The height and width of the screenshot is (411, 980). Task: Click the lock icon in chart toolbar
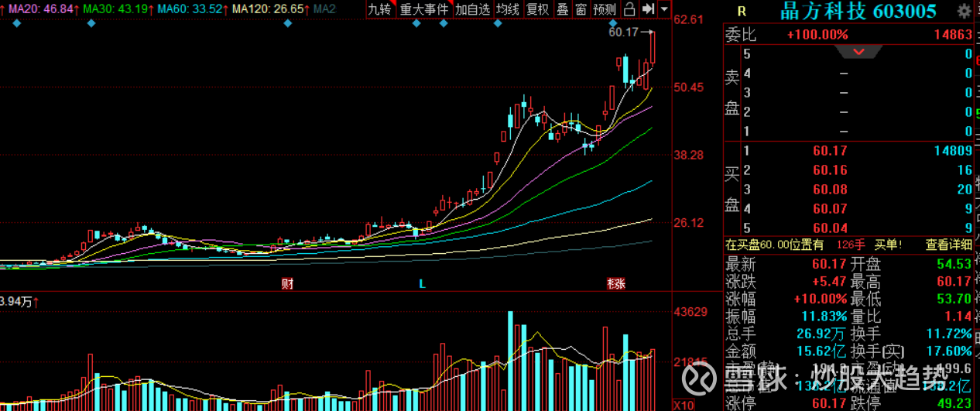click(629, 9)
